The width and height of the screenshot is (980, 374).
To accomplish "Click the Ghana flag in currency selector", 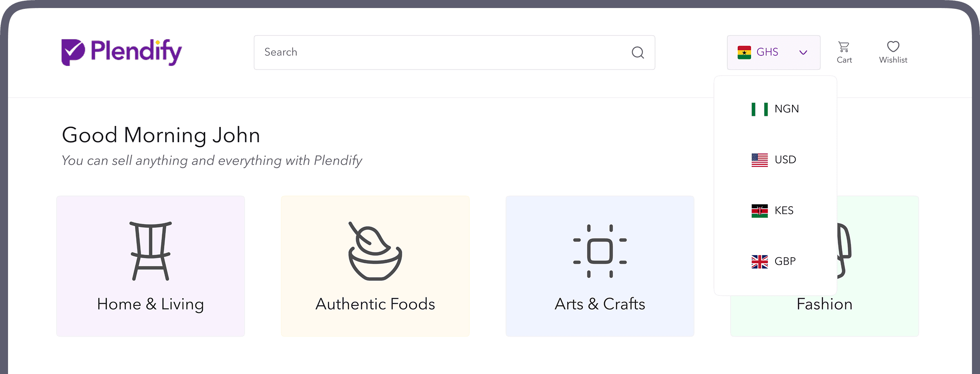I will click(744, 53).
